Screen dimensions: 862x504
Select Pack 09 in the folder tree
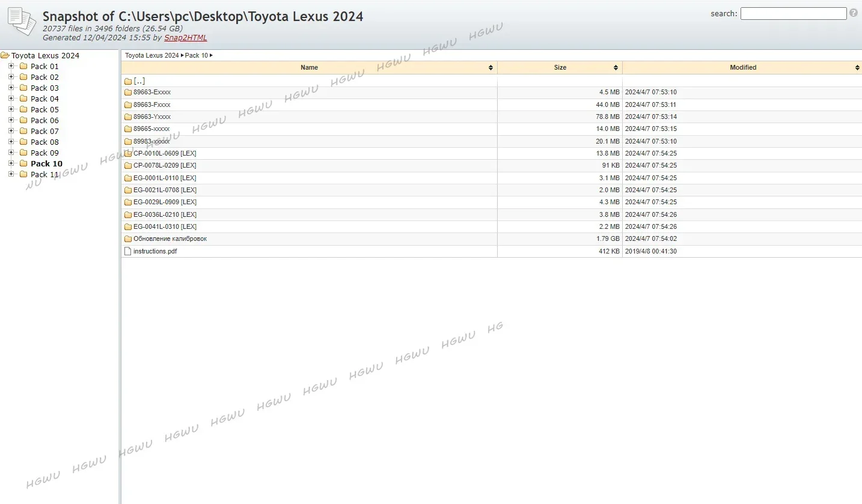pos(44,153)
